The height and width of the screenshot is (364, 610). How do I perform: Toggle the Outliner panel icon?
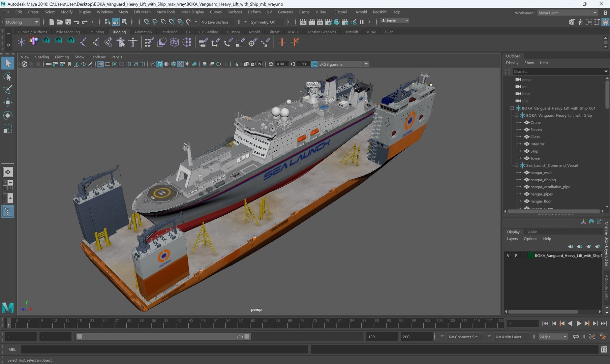point(8,211)
